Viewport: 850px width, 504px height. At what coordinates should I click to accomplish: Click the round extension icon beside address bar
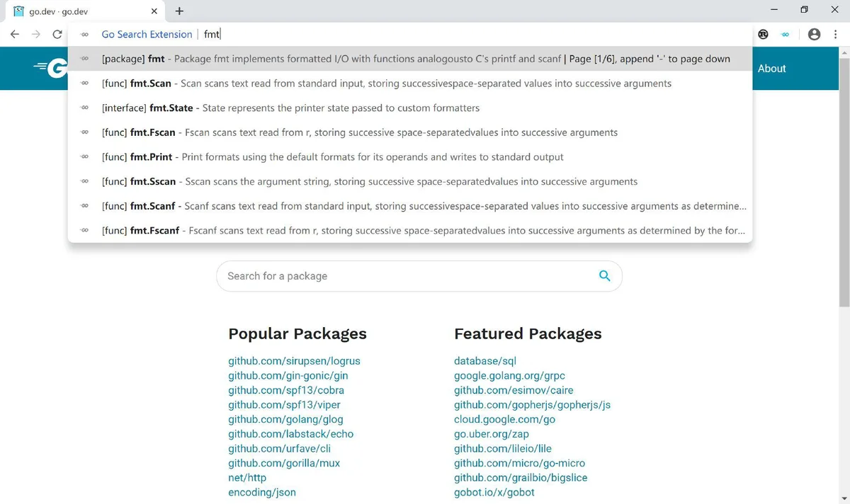point(764,34)
